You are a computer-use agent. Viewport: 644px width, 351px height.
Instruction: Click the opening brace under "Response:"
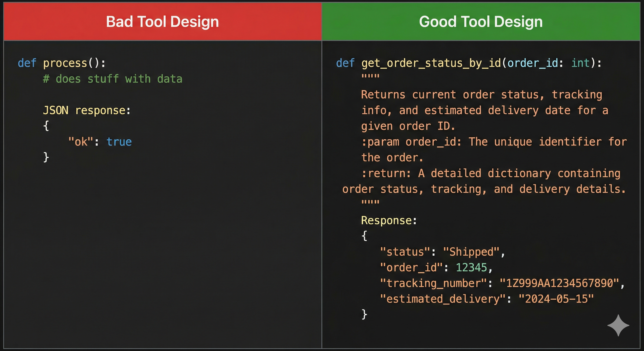click(x=365, y=236)
